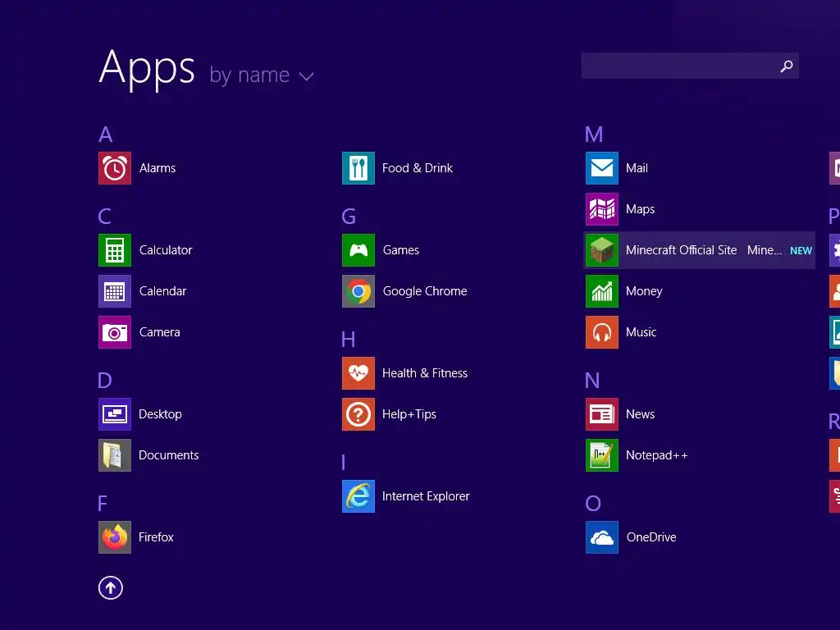840x630 pixels.
Task: Click 'Health & Fitness' text
Action: (x=425, y=373)
